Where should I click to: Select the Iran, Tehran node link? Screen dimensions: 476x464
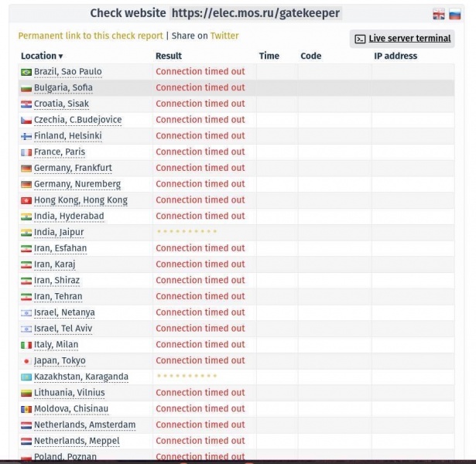58,296
